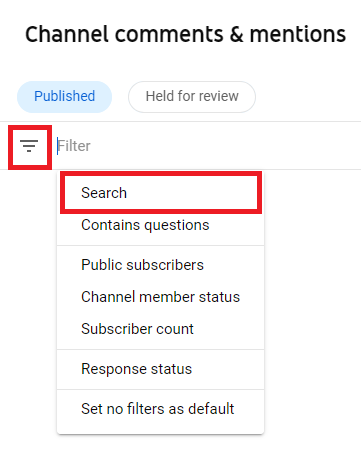Viewport: 361px width, 462px height.
Task: Toggle the filter dropdown via filter icon
Action: click(x=29, y=146)
